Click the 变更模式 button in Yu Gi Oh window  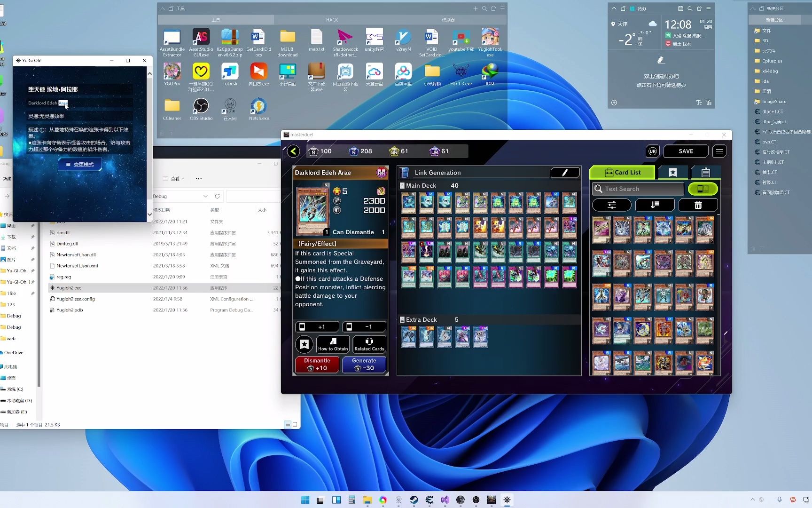pyautogui.click(x=80, y=165)
